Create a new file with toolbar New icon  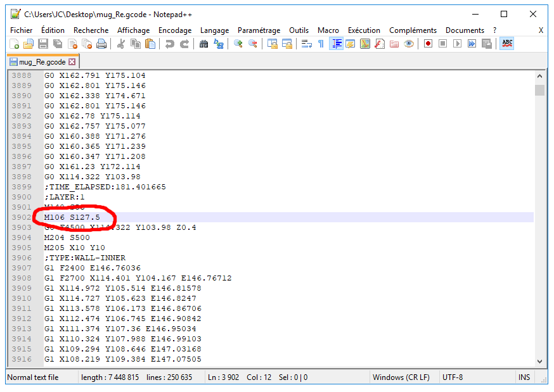click(x=14, y=44)
